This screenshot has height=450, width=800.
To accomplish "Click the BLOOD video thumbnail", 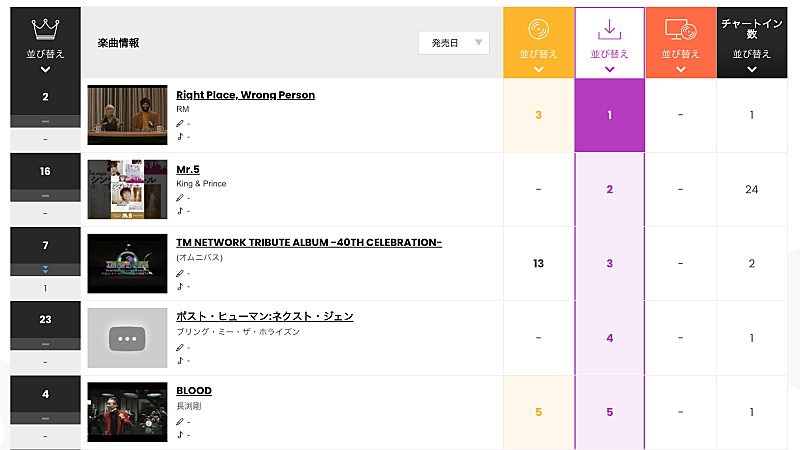I will click(127, 412).
